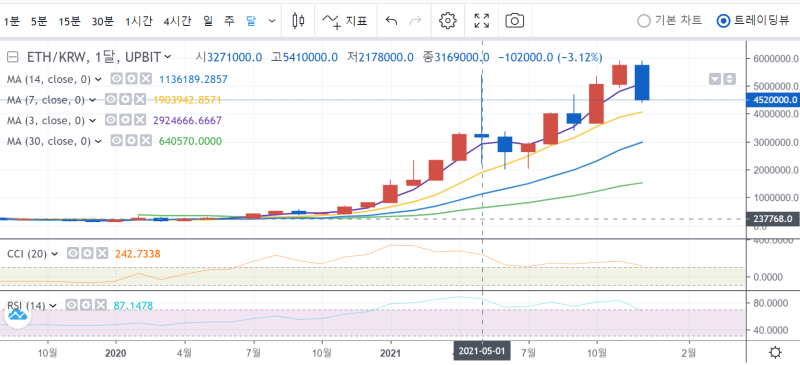
Task: Switch to the 주 weekly timeframe
Action: click(230, 21)
